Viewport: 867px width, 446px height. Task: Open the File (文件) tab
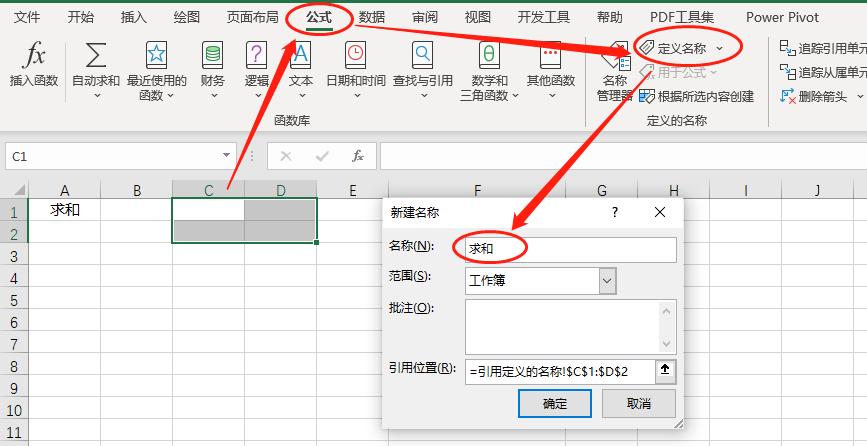point(27,17)
